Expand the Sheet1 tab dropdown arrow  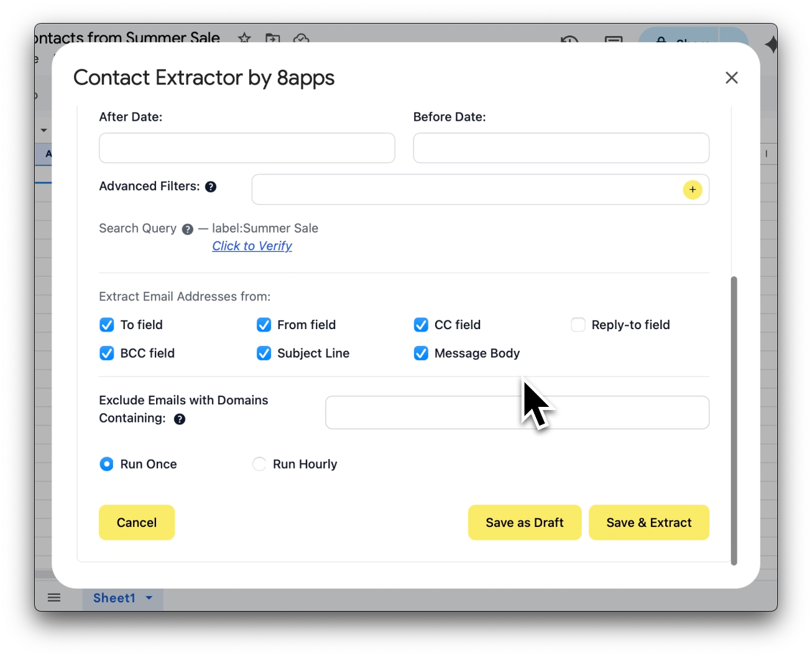(x=149, y=598)
